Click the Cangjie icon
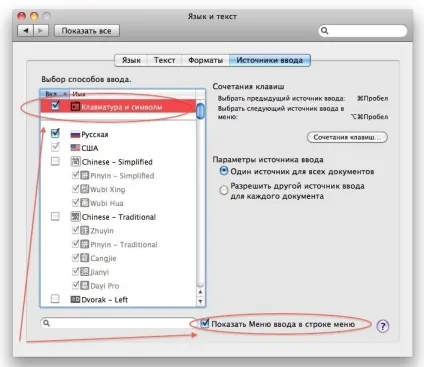424x367 pixels. (x=85, y=258)
